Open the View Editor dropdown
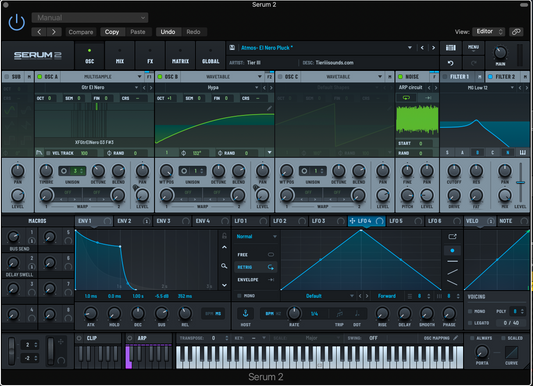Image resolution: width=533 pixels, height=386 pixels. click(x=488, y=32)
